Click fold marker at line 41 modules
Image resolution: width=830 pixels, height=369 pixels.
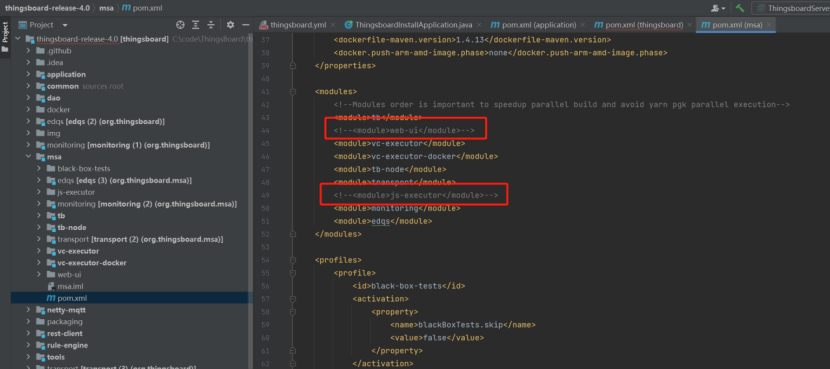tap(293, 92)
